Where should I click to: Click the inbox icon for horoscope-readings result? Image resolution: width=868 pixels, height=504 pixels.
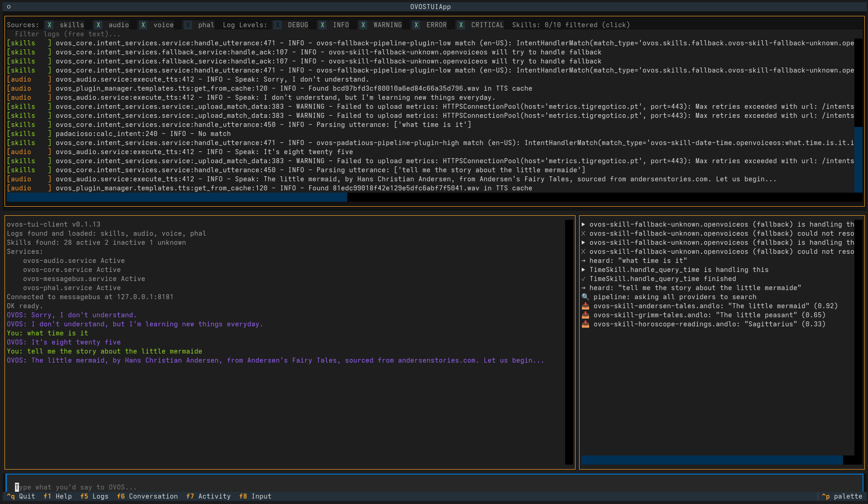click(x=585, y=324)
